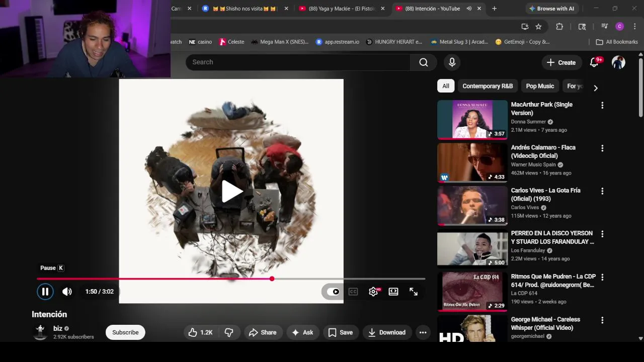The image size is (644, 362).
Task: Mute the video volume icon
Action: (67, 292)
